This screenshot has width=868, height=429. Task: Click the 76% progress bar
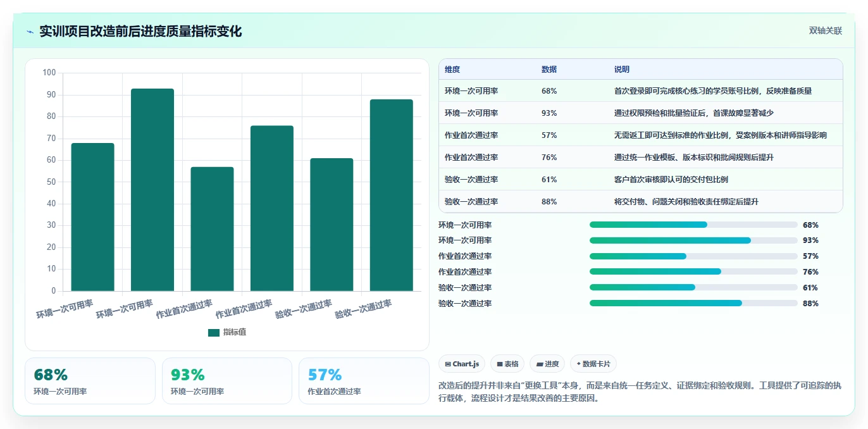click(693, 272)
